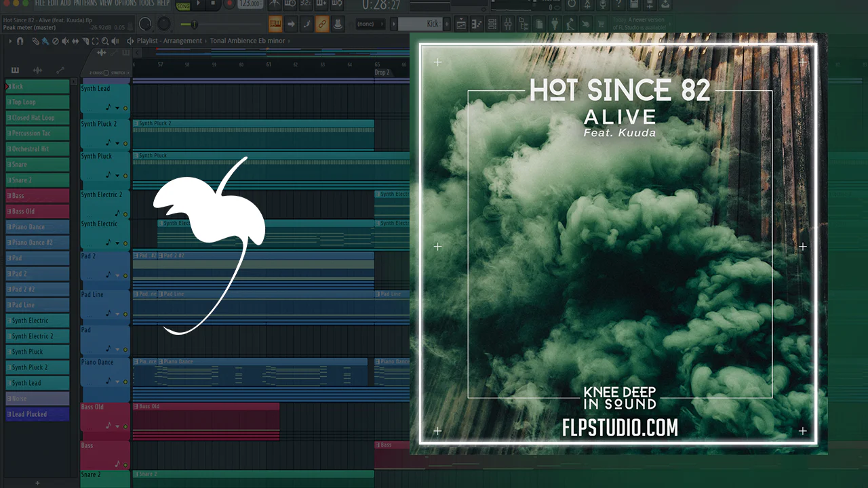Click the 123.000 tempo field
The height and width of the screenshot is (488, 868).
[x=251, y=4]
